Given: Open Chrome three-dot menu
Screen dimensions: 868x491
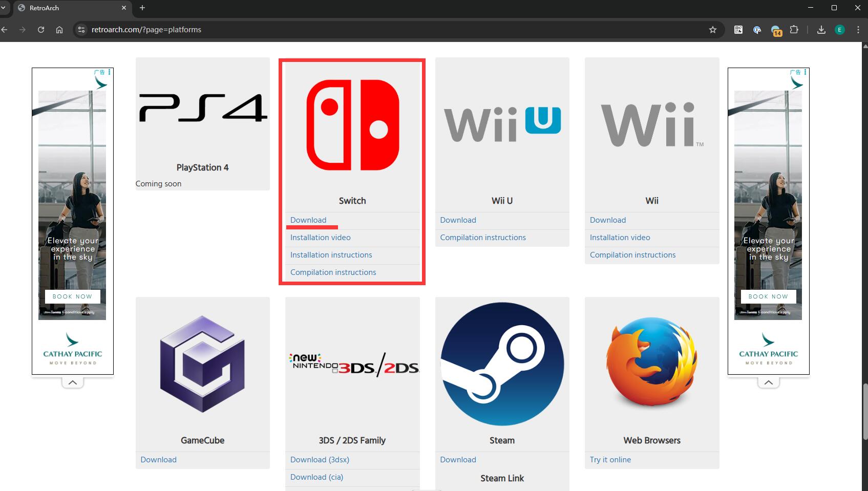Looking at the screenshot, I should point(858,30).
